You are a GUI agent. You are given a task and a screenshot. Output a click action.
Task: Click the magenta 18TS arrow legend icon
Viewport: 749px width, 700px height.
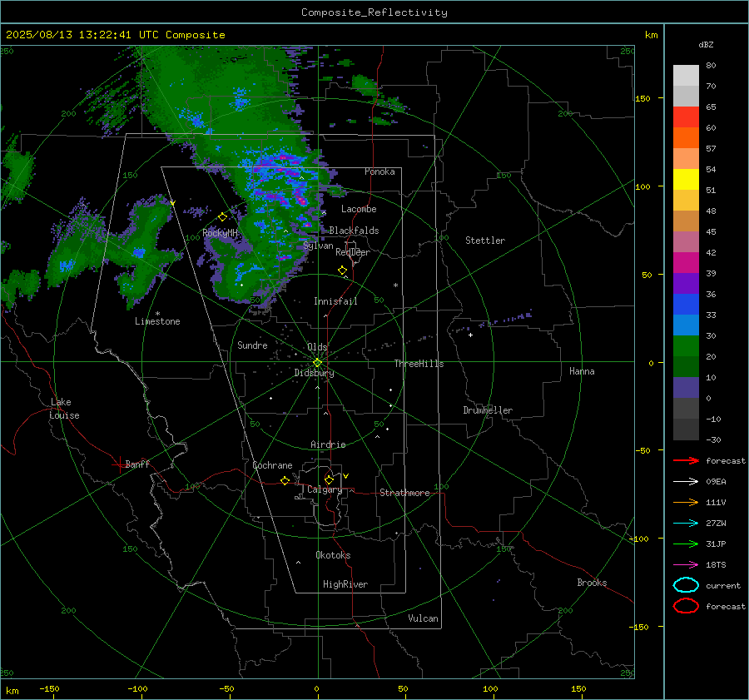coord(686,565)
